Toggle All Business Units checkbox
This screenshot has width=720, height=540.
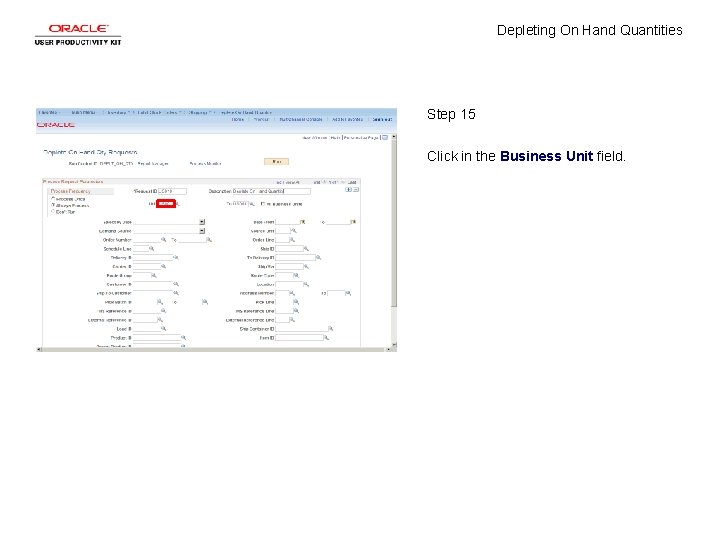click(263, 204)
